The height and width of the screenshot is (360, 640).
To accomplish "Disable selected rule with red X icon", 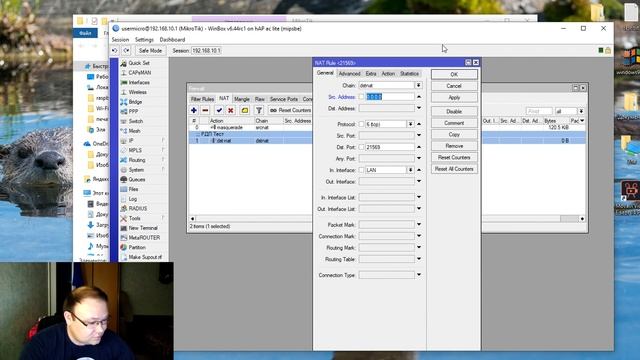I will click(x=231, y=110).
